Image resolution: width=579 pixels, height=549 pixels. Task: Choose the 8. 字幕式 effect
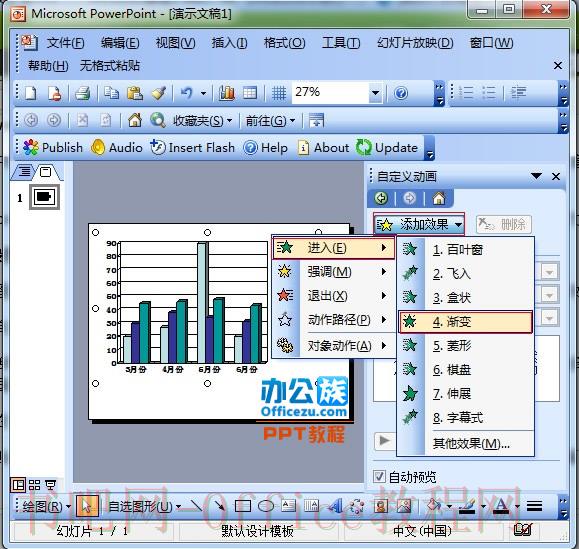[x=466, y=418]
